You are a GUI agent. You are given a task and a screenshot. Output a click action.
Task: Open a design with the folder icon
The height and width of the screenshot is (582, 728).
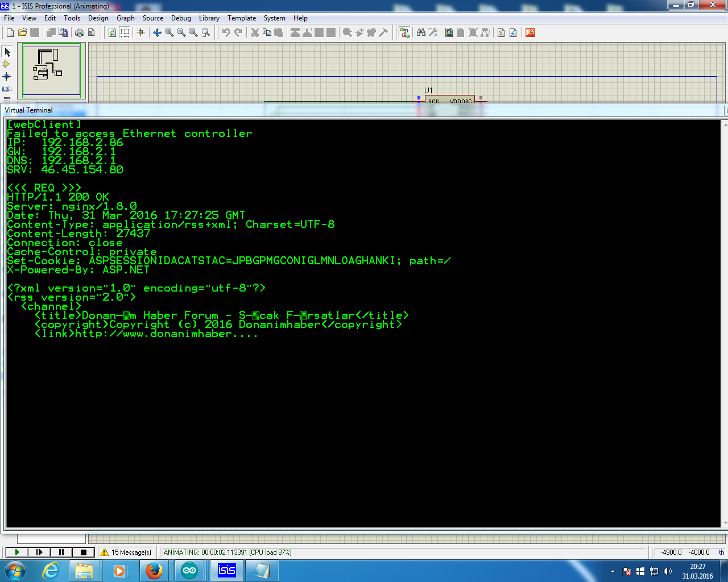point(23,33)
